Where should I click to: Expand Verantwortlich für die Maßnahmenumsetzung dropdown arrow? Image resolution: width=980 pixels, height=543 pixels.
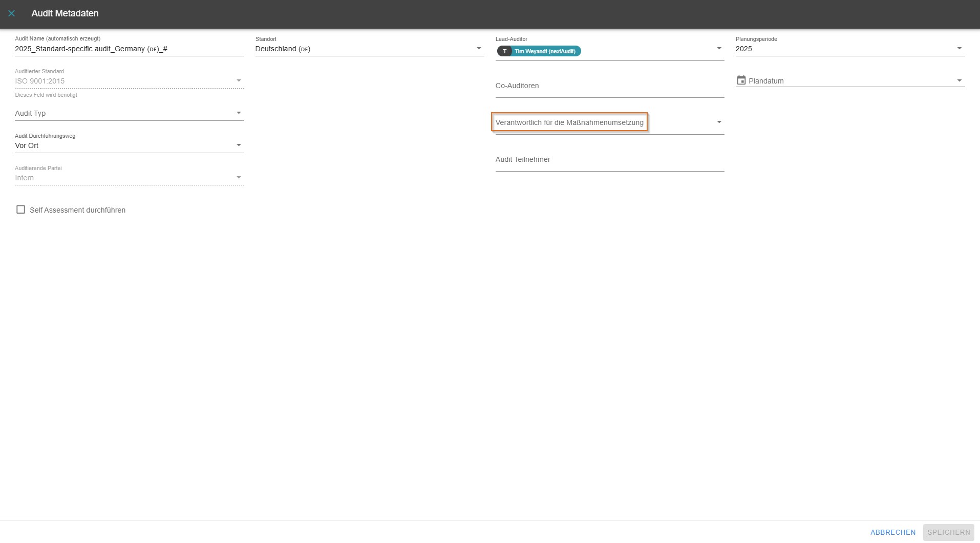(x=719, y=122)
